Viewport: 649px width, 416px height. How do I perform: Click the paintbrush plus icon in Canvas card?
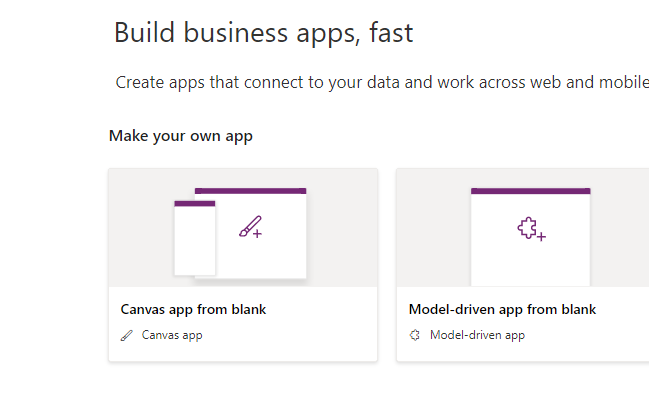click(250, 227)
